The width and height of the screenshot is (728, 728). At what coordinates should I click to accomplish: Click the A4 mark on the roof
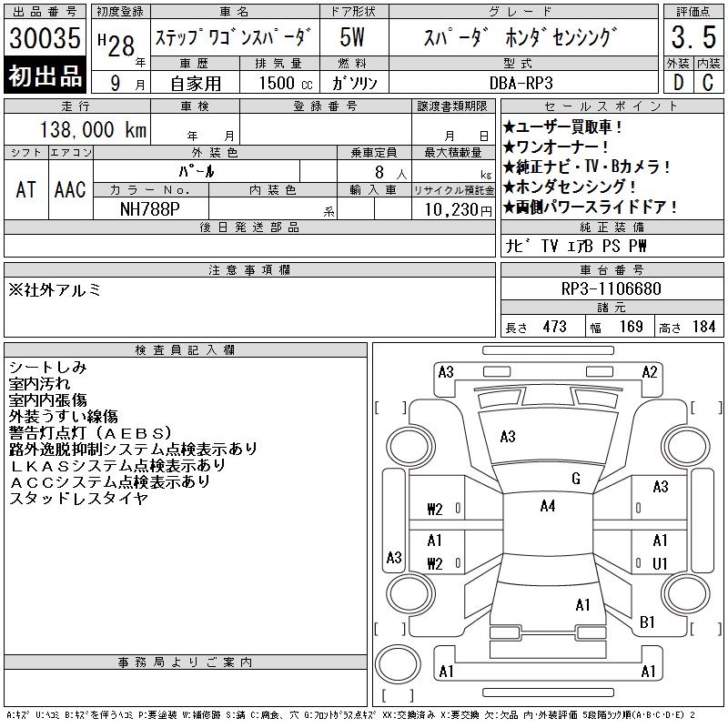(x=547, y=506)
